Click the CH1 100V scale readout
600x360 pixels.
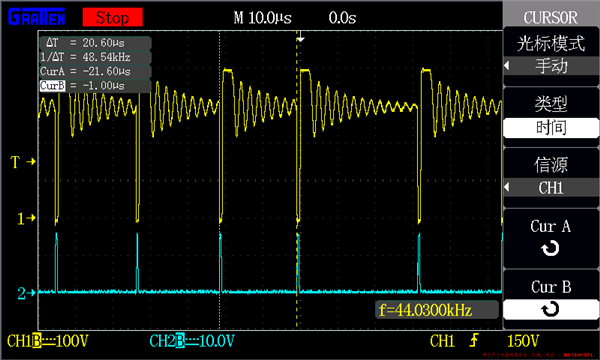tap(48, 340)
